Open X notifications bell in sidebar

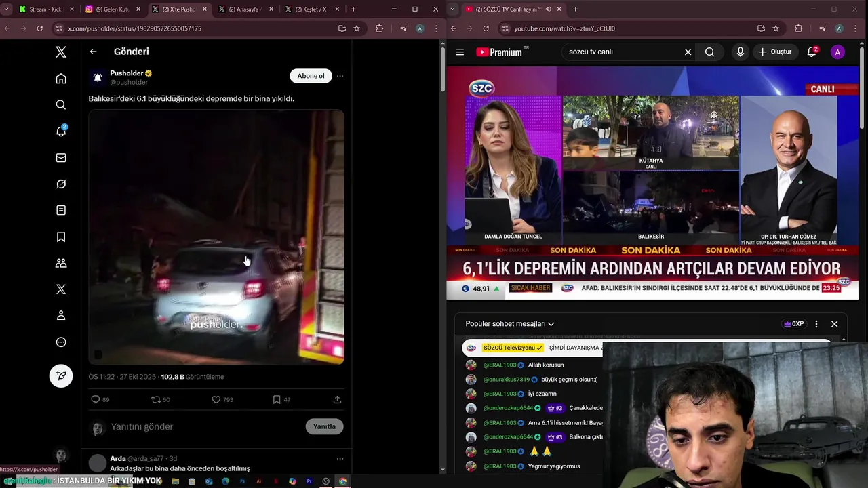pyautogui.click(x=61, y=131)
